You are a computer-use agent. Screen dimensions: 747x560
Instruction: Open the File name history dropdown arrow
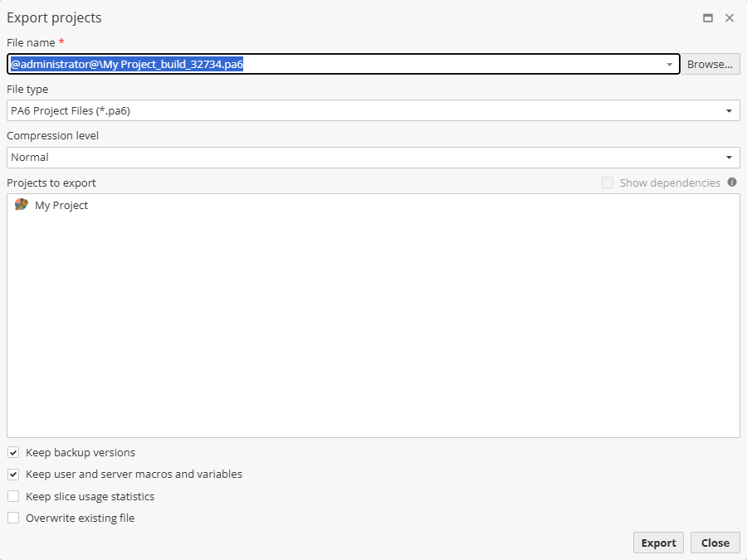(669, 64)
